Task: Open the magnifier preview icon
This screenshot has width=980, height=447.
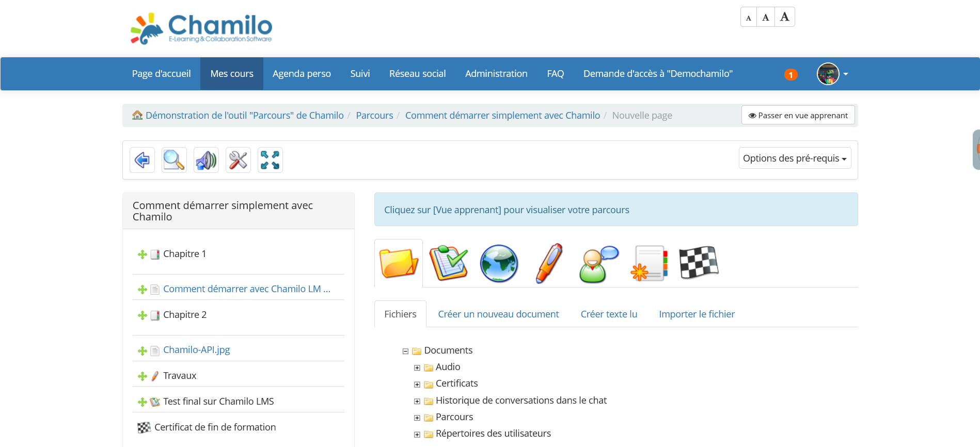Action: click(174, 160)
